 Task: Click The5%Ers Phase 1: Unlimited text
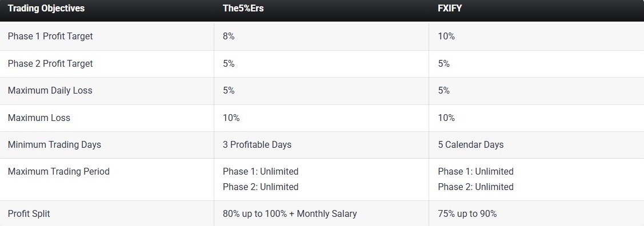point(261,171)
